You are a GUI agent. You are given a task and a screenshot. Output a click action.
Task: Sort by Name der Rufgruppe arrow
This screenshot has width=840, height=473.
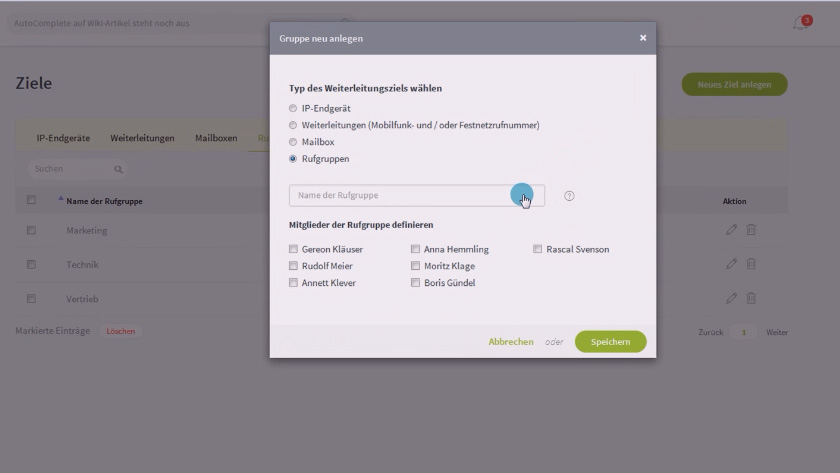point(61,199)
